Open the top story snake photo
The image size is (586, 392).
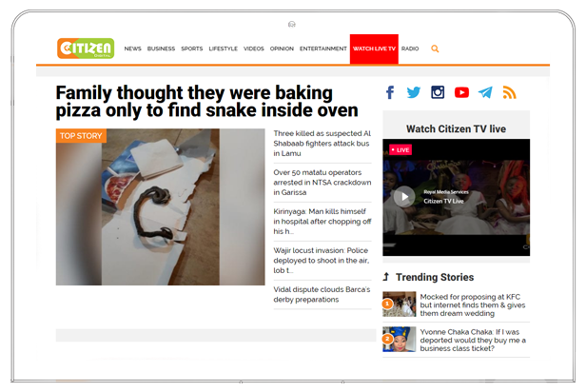[161, 207]
